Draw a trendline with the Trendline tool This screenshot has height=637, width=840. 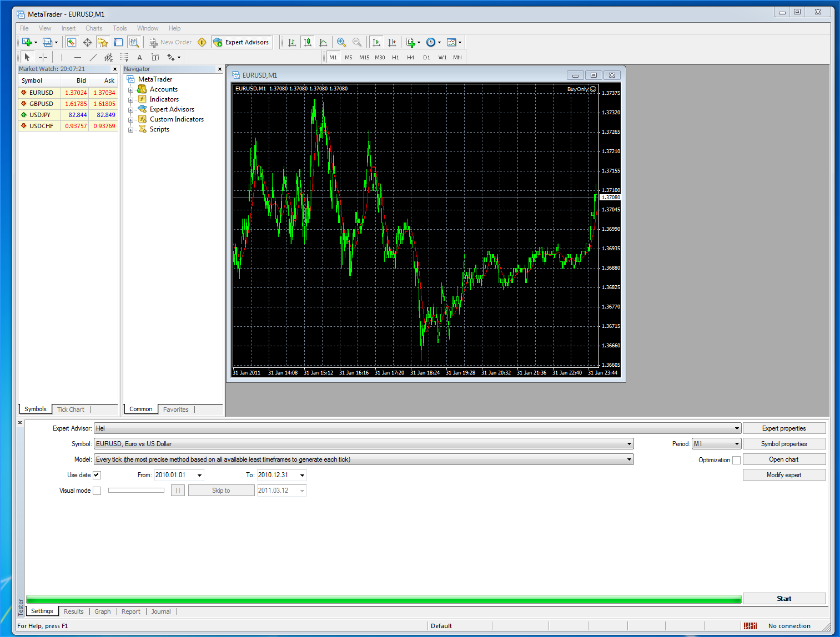[x=93, y=57]
